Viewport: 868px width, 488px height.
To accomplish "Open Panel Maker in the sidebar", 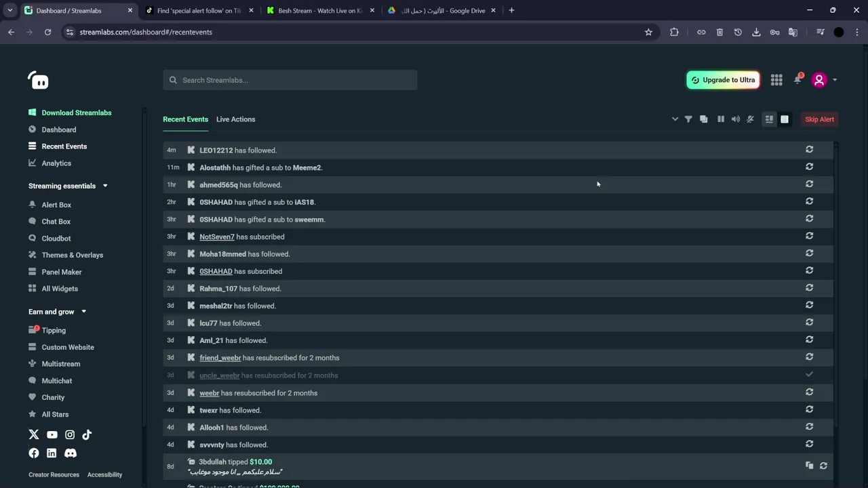I will tap(62, 272).
